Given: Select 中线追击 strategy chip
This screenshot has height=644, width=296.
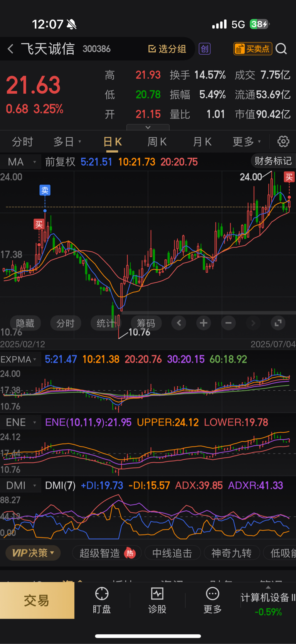Looking at the screenshot, I should click(172, 553).
